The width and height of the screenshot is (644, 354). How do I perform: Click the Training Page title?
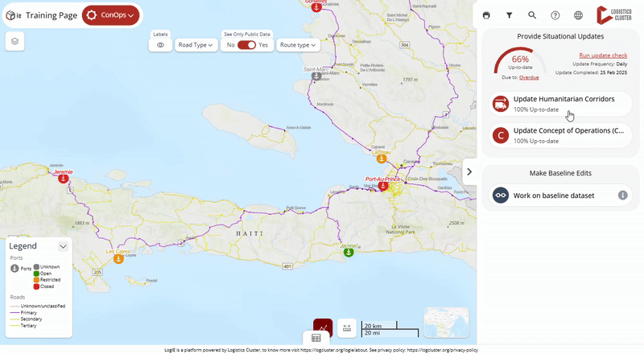[x=52, y=15]
